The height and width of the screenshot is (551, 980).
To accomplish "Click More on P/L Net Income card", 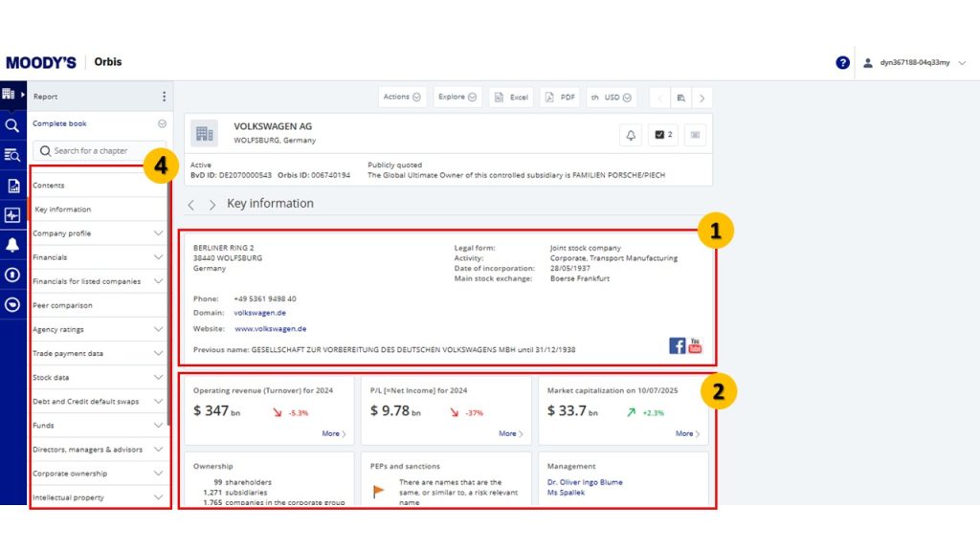I will click(511, 433).
